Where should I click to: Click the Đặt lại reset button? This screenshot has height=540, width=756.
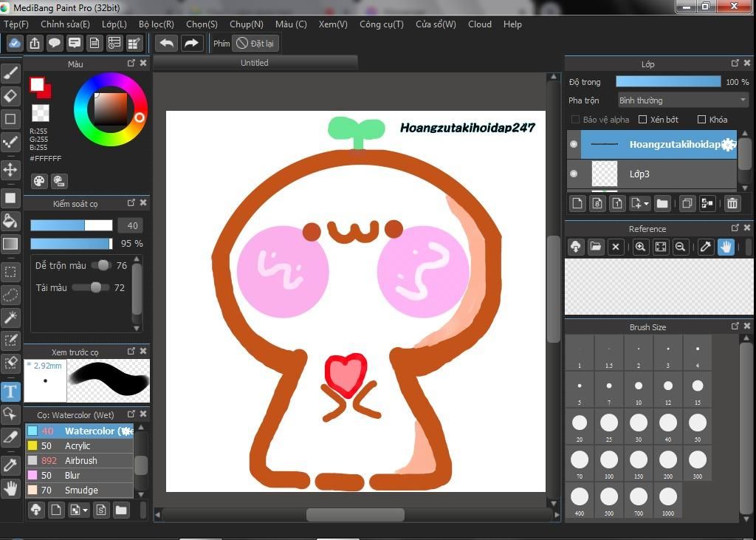pyautogui.click(x=255, y=44)
